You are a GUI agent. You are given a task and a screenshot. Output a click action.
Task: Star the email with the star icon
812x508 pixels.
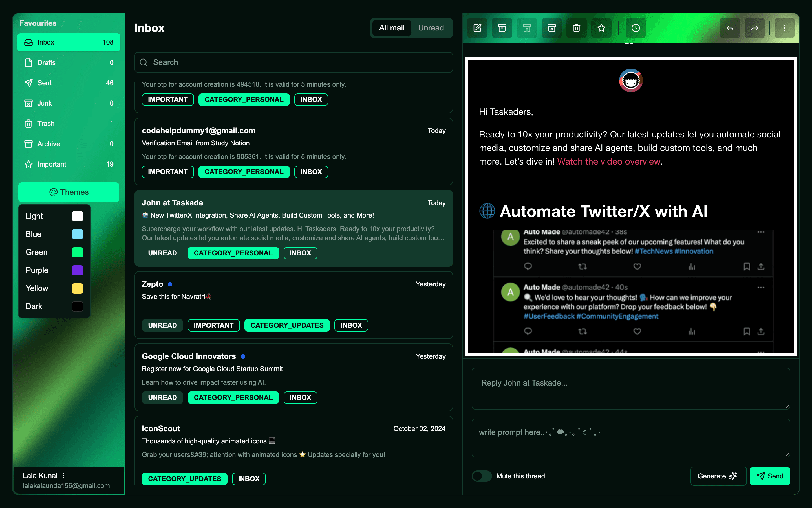pyautogui.click(x=601, y=28)
